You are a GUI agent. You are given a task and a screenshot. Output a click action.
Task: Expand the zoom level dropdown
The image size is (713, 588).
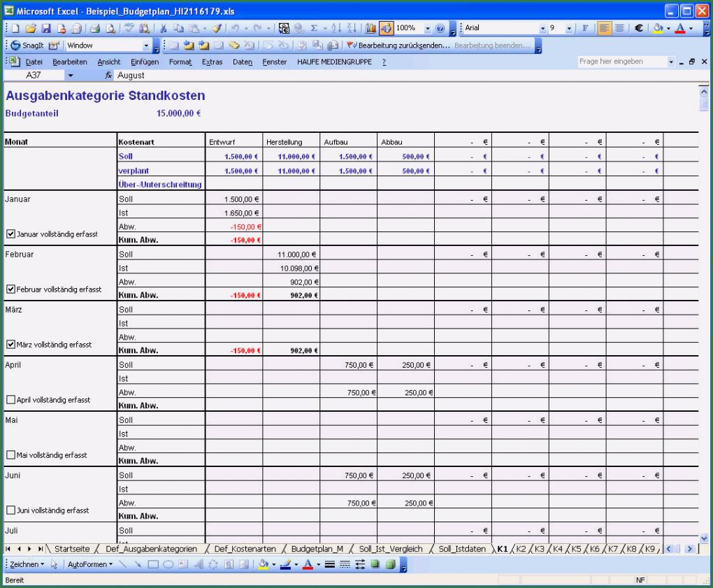pos(428,29)
